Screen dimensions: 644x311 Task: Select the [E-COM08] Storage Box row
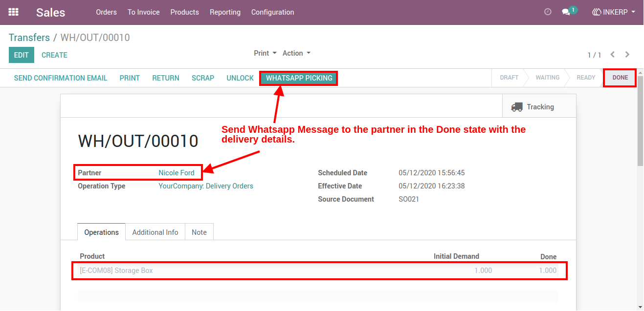[x=318, y=270]
